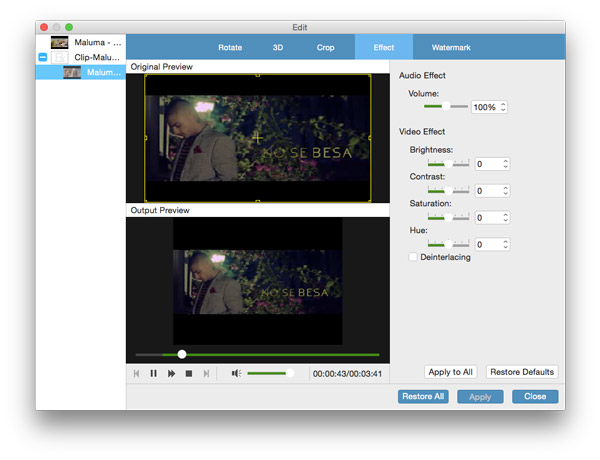
Task: Click the crop handle on left edge of Original Preview
Action: [145, 138]
